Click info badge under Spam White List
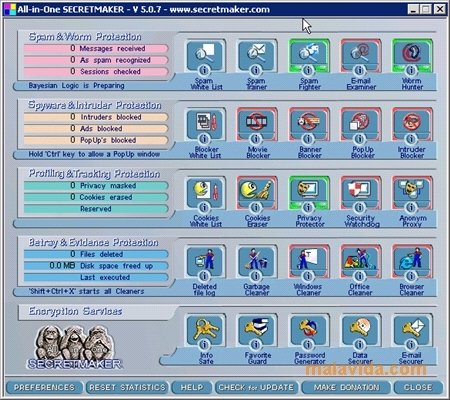The image size is (450, 400). tap(204, 70)
